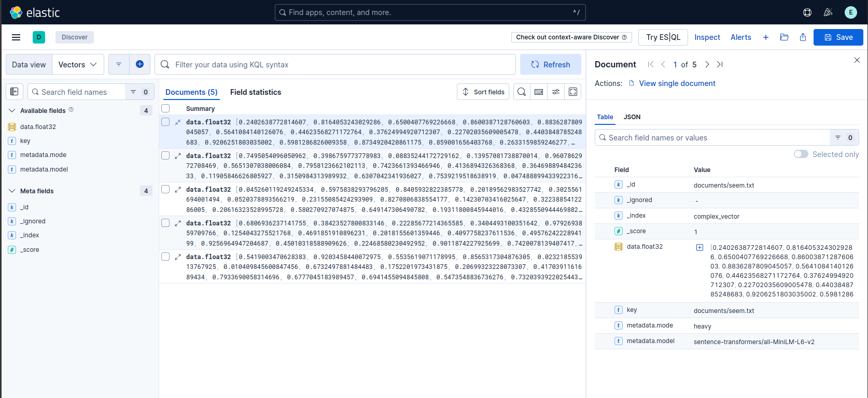Screen dimensions: 868x398
Task: Collapse the Meta fields section
Action: click(x=12, y=191)
